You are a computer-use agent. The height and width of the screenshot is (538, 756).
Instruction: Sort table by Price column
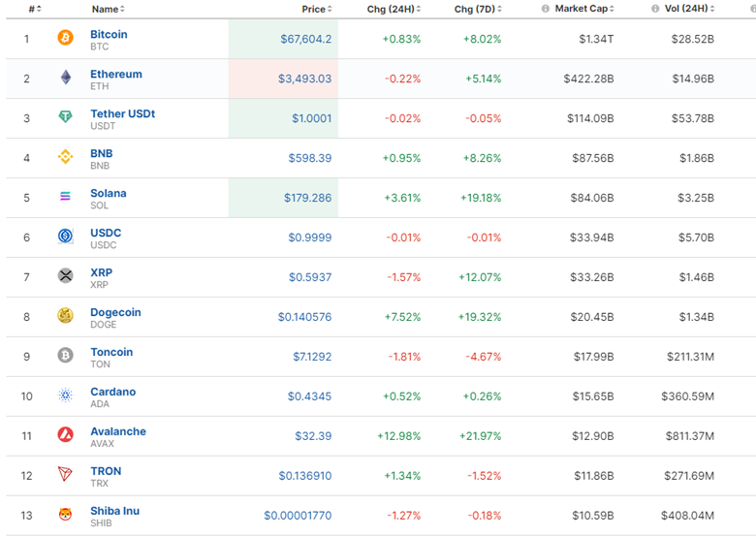click(317, 9)
